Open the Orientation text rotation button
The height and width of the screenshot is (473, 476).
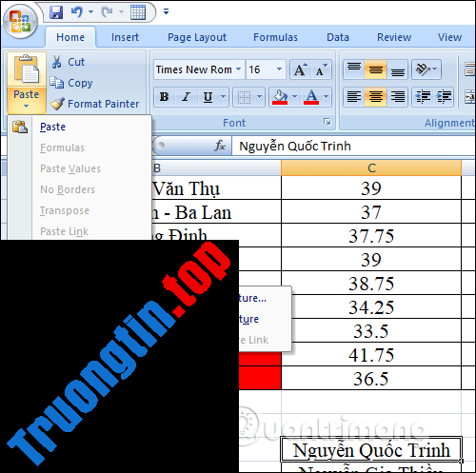[426, 69]
